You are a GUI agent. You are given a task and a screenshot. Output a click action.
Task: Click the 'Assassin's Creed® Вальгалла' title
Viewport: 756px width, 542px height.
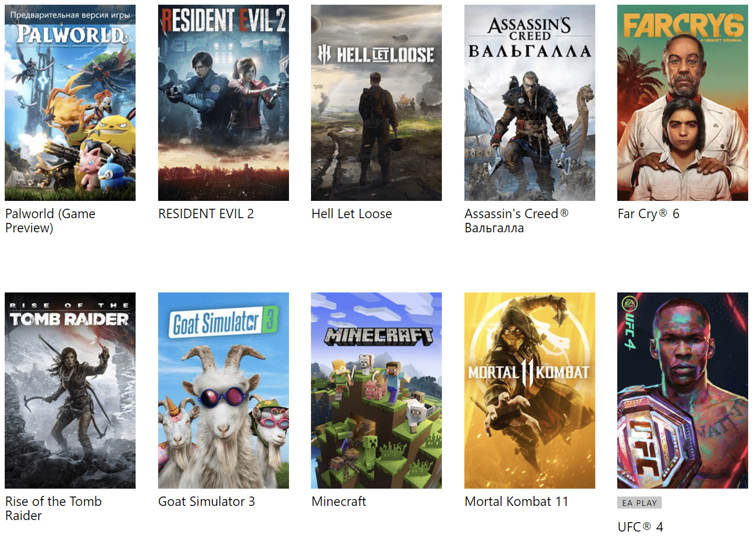516,221
